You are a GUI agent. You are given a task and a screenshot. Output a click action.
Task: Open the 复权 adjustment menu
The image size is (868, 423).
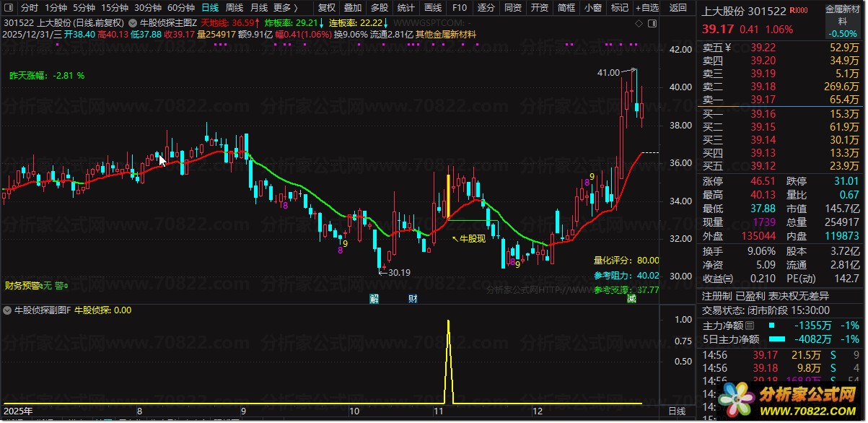[327, 8]
